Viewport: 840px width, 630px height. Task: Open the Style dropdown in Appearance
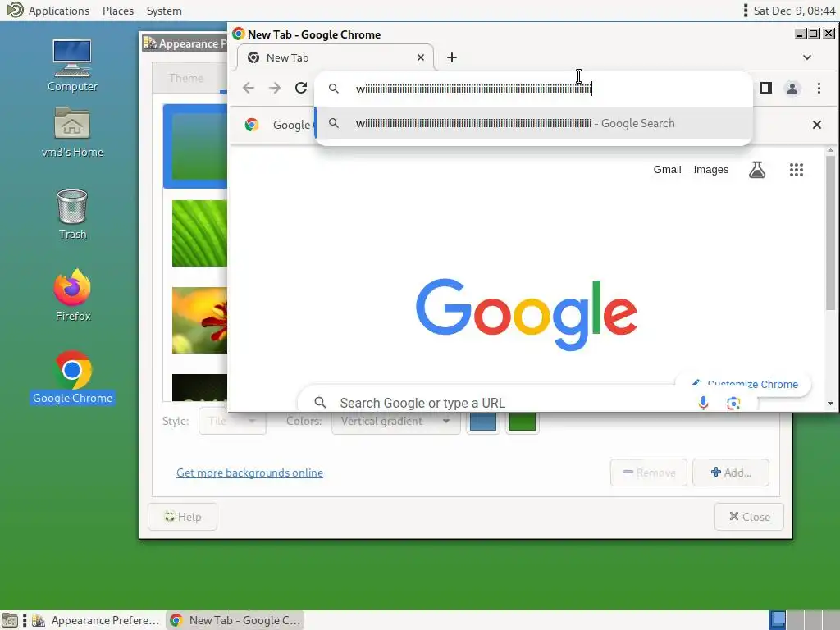click(232, 421)
